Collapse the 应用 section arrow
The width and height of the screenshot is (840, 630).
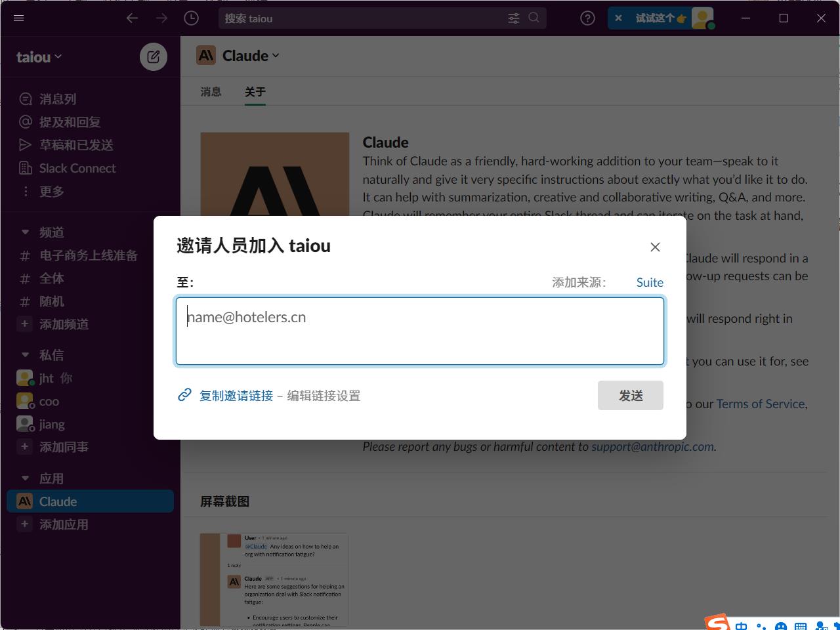25,478
